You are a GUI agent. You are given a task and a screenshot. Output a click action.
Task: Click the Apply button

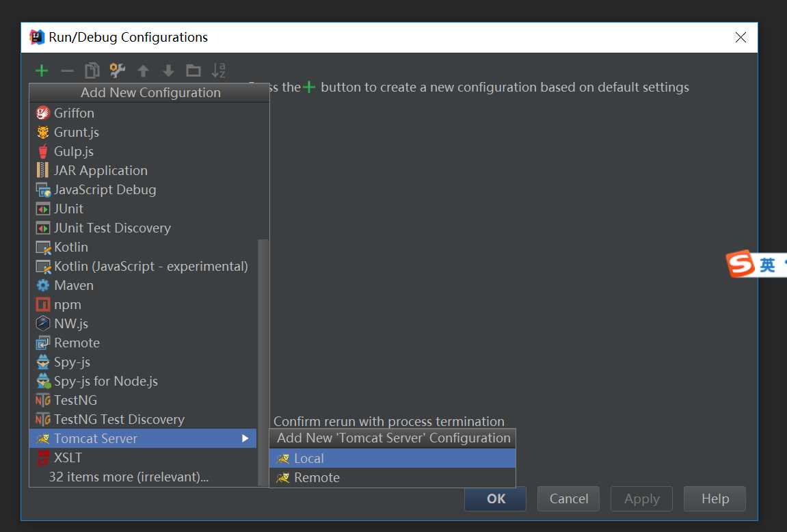click(641, 498)
